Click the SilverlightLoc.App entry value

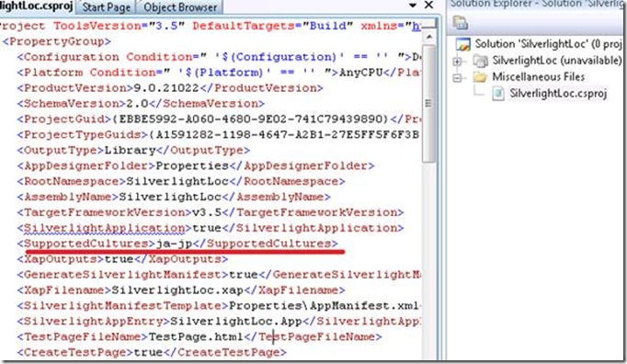[236, 322]
